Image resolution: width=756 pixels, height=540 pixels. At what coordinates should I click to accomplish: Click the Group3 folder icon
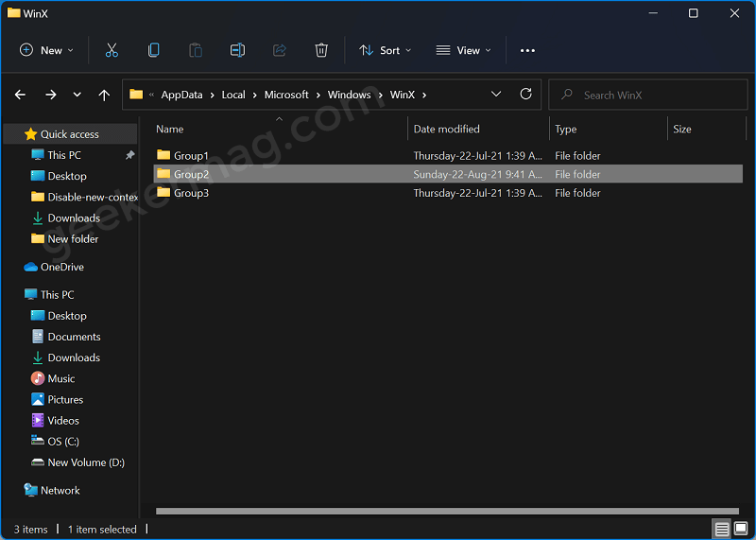coord(163,193)
